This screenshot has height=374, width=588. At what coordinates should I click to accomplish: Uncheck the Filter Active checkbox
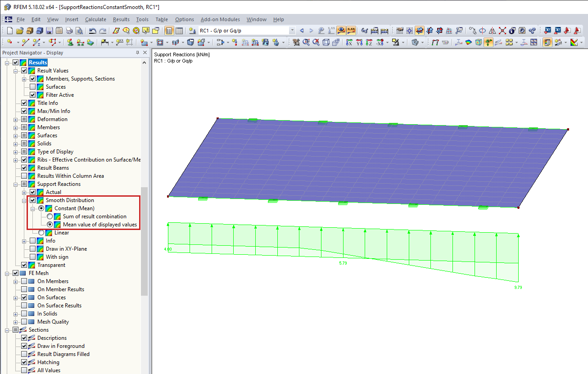coord(33,95)
